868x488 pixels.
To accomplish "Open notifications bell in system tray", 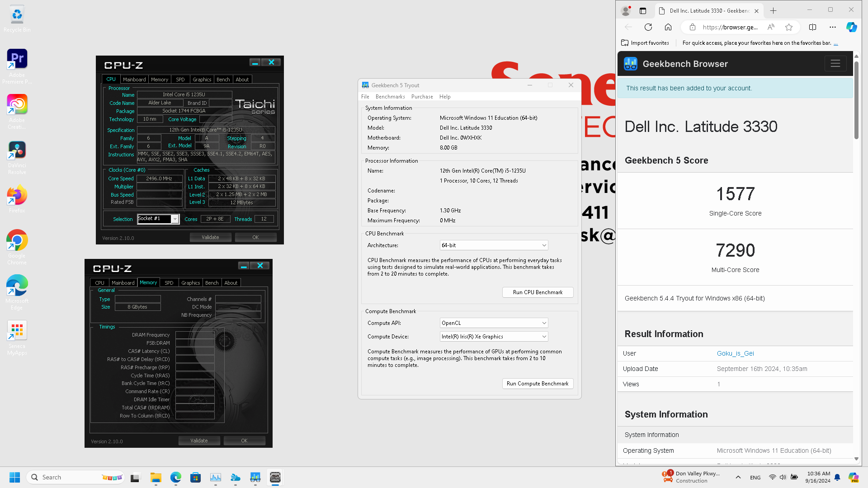I will click(x=837, y=477).
